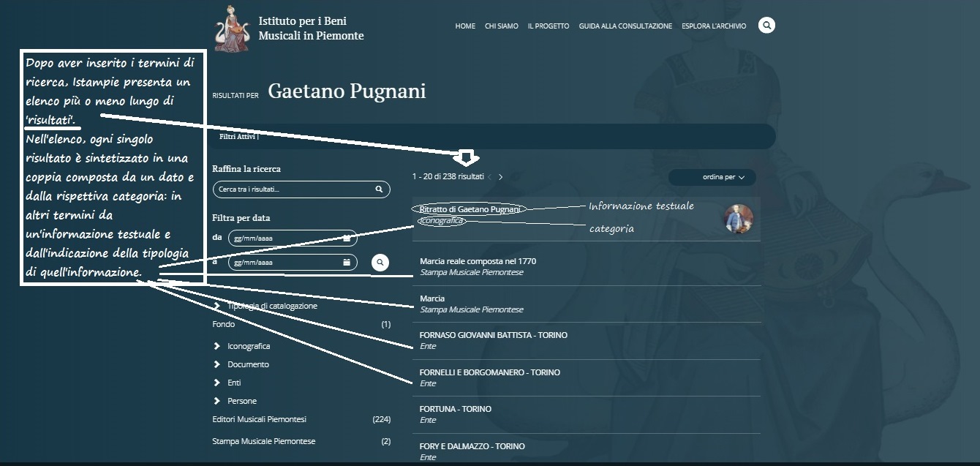Screen dimensions: 980x466
Task: Go to next results page arrow
Action: tap(501, 177)
